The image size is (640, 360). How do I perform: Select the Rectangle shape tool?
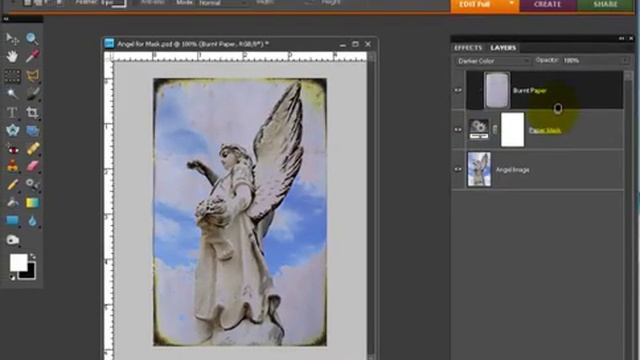[x=12, y=220]
